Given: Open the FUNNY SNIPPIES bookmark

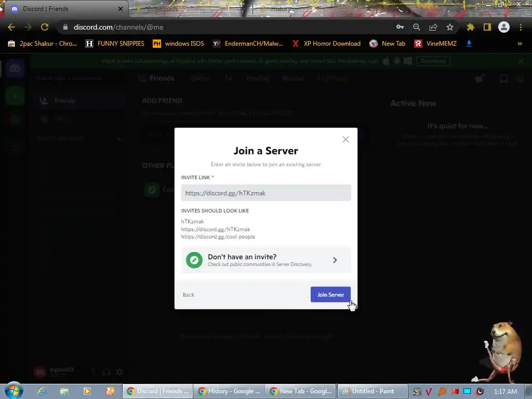Looking at the screenshot, I should pyautogui.click(x=115, y=44).
